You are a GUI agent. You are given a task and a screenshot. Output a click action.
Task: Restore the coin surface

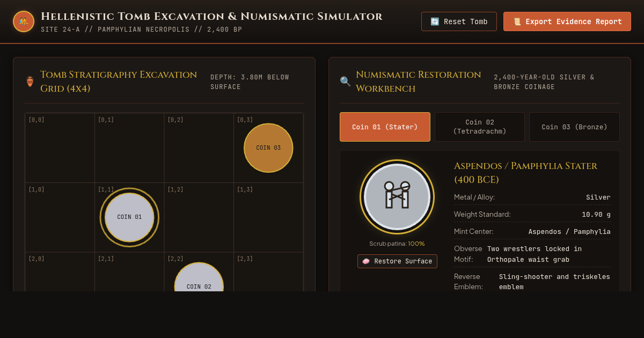[x=397, y=261]
